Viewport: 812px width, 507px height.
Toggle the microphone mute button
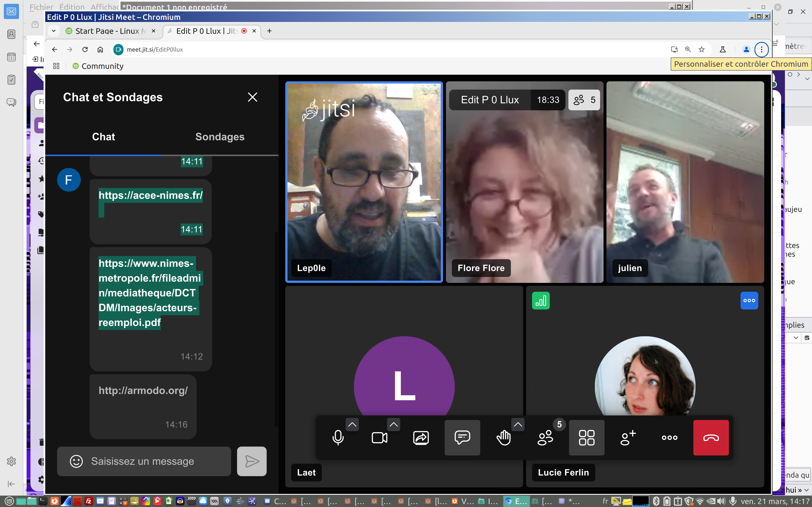[x=338, y=437]
